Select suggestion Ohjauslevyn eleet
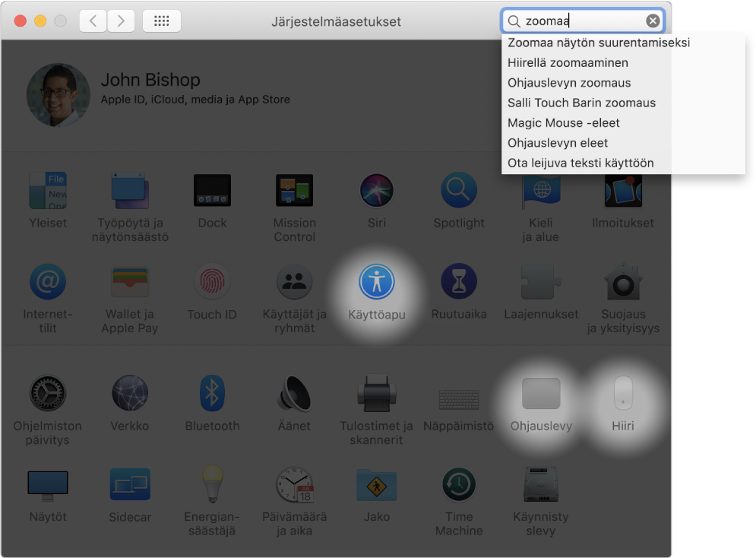Viewport: 756px width, 558px height. click(x=558, y=143)
